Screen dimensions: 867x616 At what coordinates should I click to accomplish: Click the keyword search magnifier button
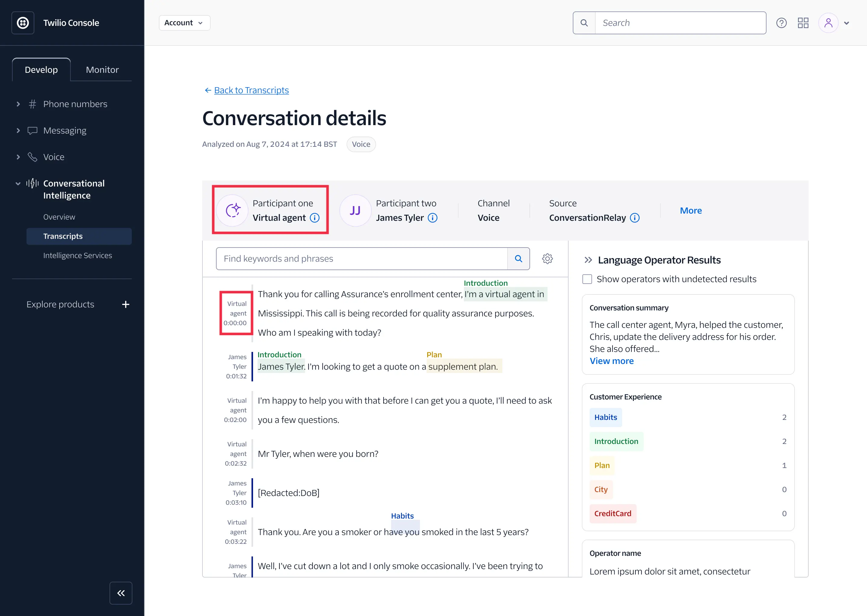pos(518,259)
